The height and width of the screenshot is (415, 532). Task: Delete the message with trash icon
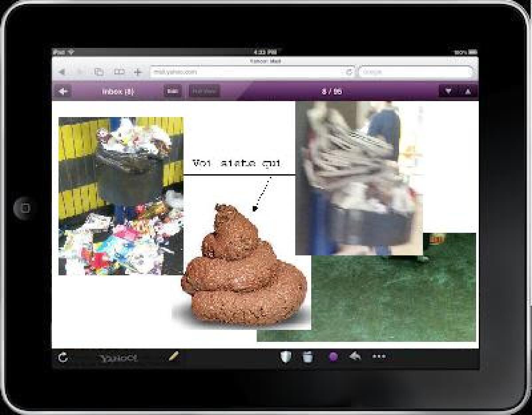point(308,357)
